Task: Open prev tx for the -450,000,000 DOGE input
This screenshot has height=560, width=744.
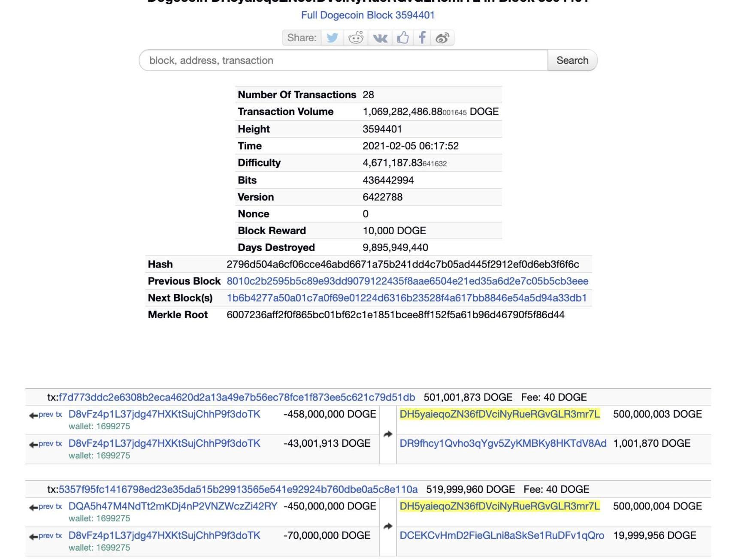Action: (x=46, y=507)
